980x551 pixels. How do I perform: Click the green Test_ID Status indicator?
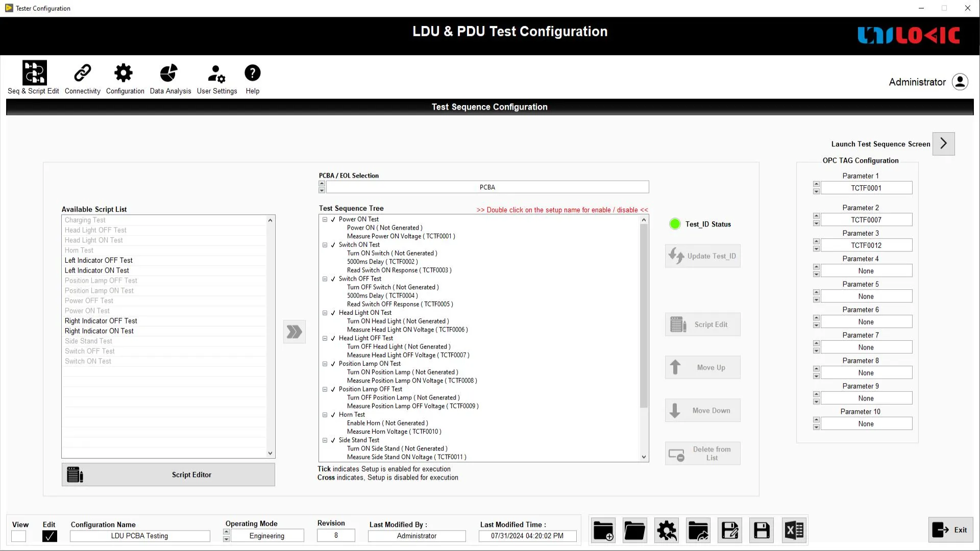tap(675, 224)
